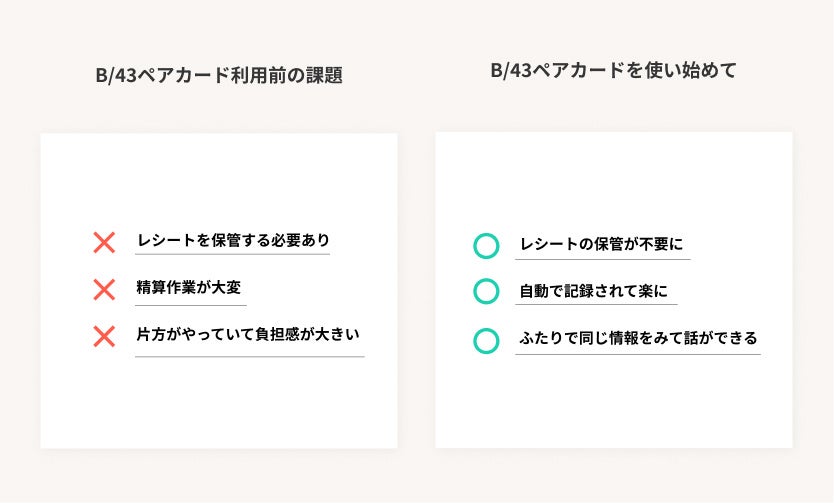Click empty top area of the right white card
The width and height of the screenshot is (834, 503).
(614, 175)
